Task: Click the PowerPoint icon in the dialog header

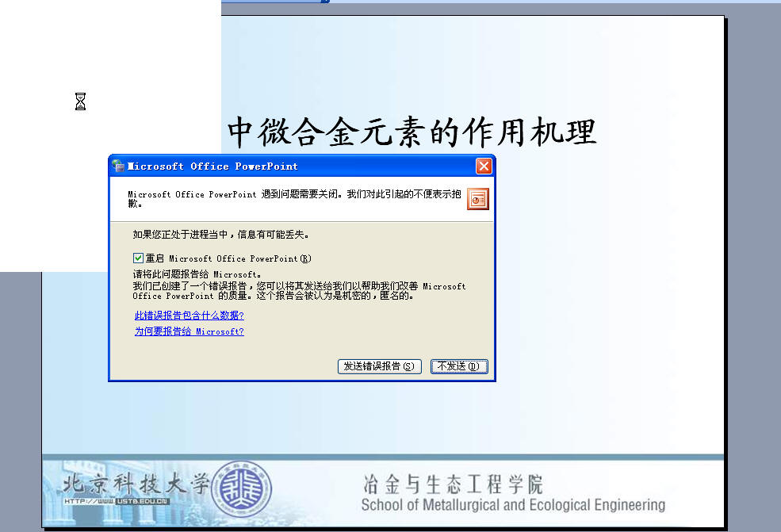Action: click(477, 199)
